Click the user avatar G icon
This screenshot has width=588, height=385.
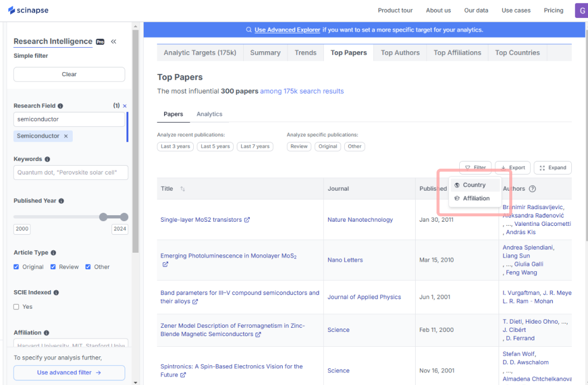[581, 11]
